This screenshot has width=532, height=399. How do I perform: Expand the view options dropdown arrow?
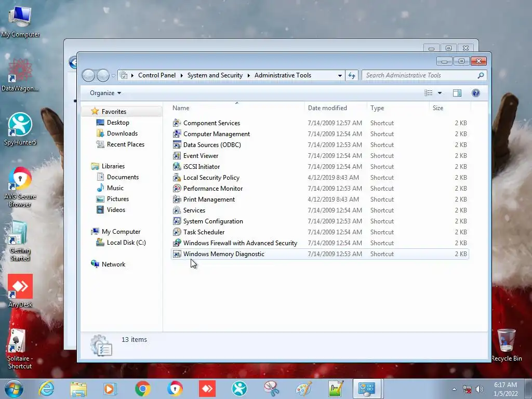(x=440, y=93)
